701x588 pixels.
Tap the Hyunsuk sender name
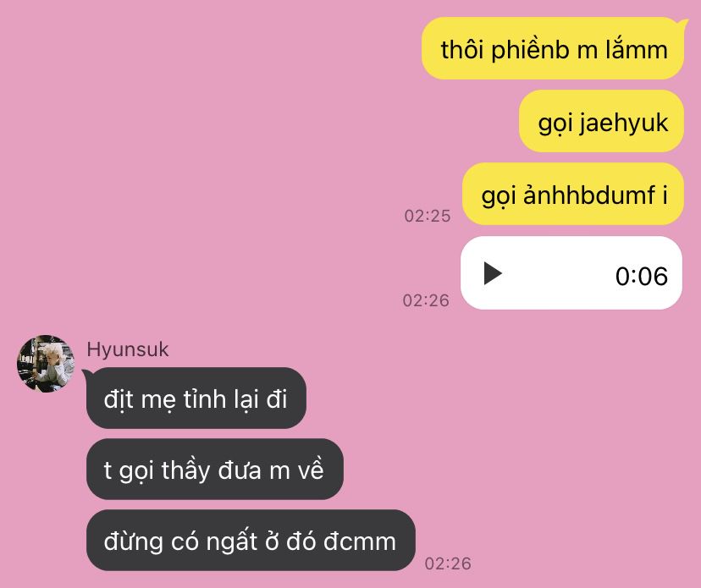click(128, 349)
